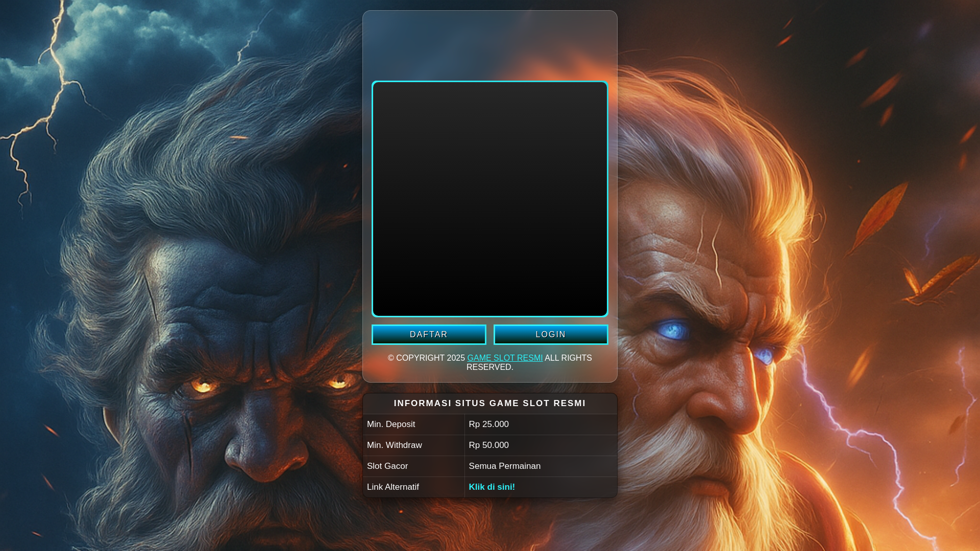Follow the 'Klik di sini!' link
This screenshot has height=551, width=980.
point(492,487)
